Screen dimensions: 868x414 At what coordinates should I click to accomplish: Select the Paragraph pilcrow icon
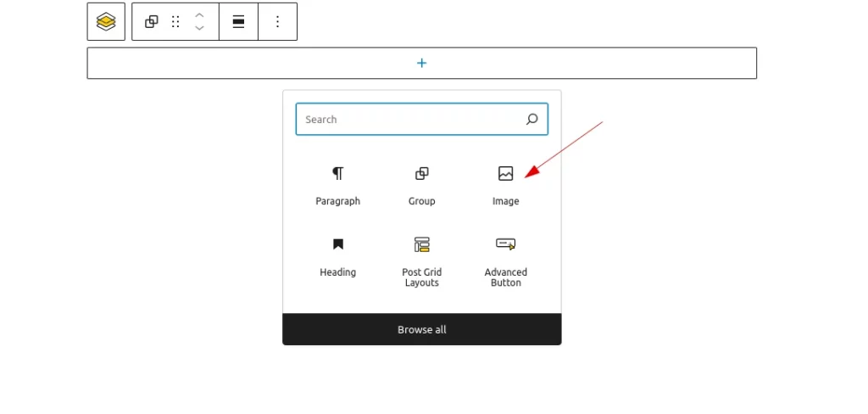[337, 174]
